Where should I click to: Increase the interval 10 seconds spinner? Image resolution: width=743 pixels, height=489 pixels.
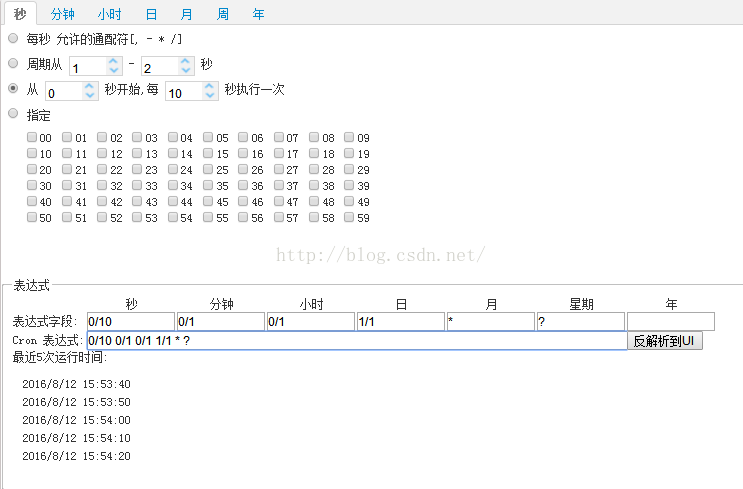209,87
